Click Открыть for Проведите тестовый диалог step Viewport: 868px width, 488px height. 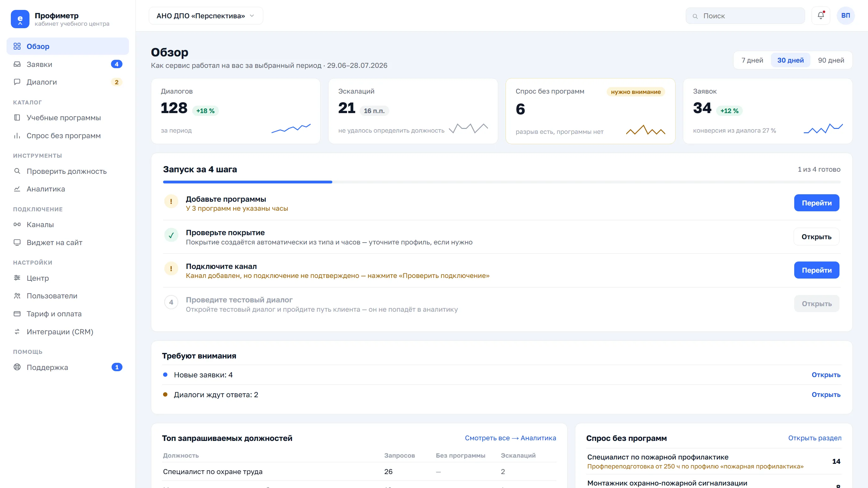(817, 303)
